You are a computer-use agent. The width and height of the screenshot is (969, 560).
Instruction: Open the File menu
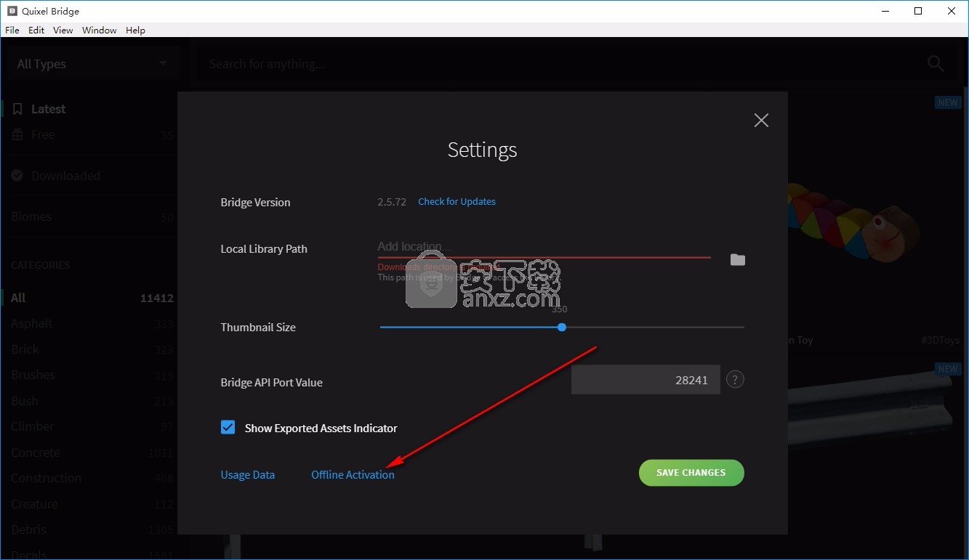[12, 30]
